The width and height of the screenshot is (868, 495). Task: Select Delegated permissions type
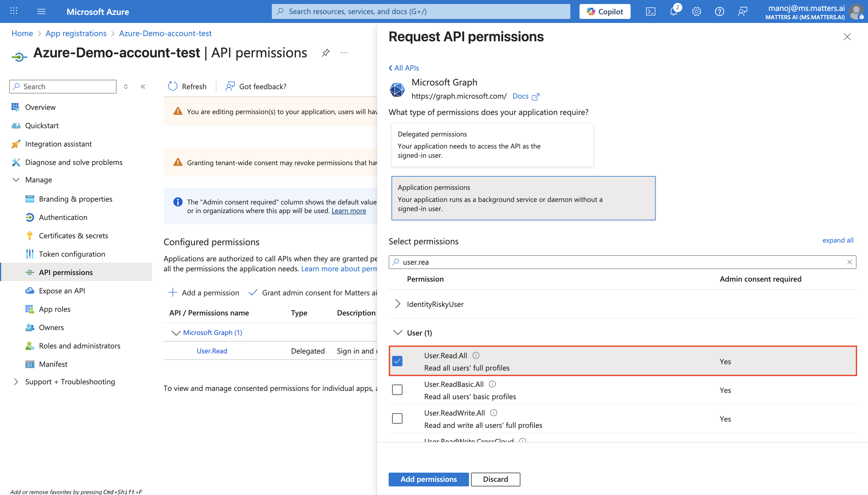click(492, 145)
